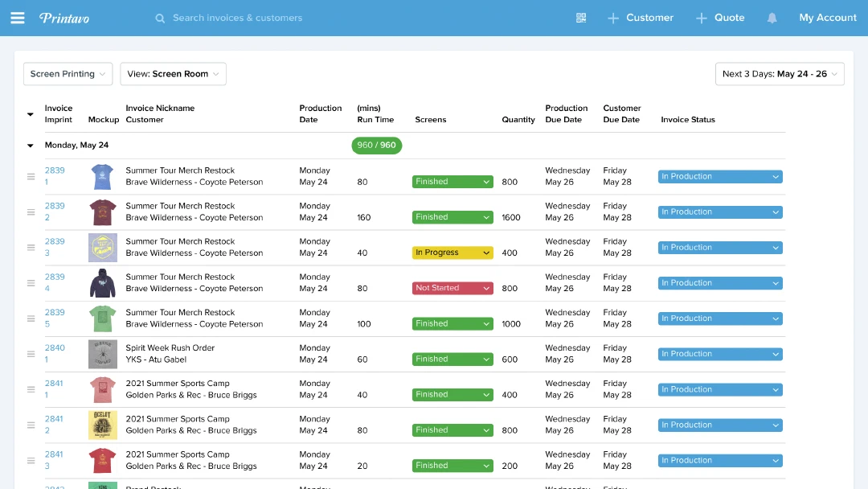This screenshot has height=489, width=868.
Task: Click the drag handle for invoice 2839 imprint 4
Action: [x=31, y=283]
